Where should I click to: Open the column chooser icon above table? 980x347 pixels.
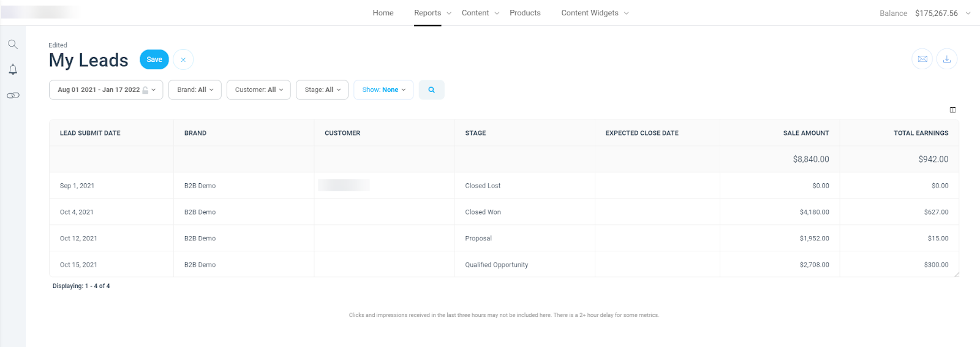point(952,110)
